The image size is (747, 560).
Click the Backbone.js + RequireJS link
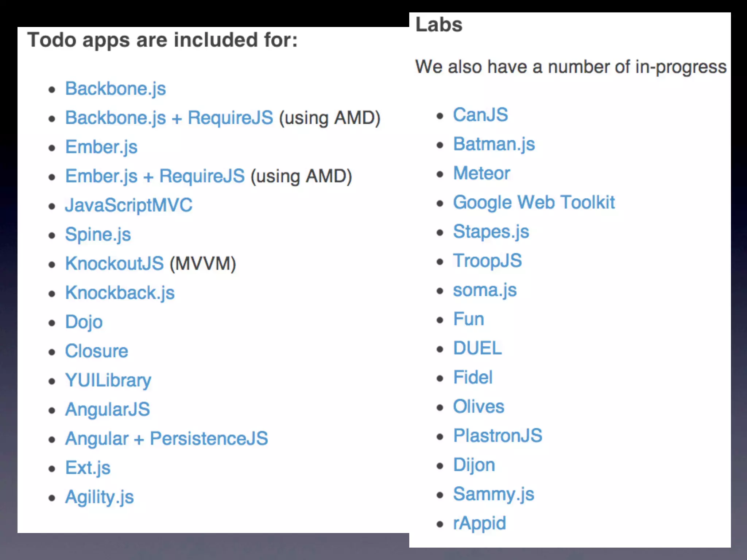[x=169, y=118]
